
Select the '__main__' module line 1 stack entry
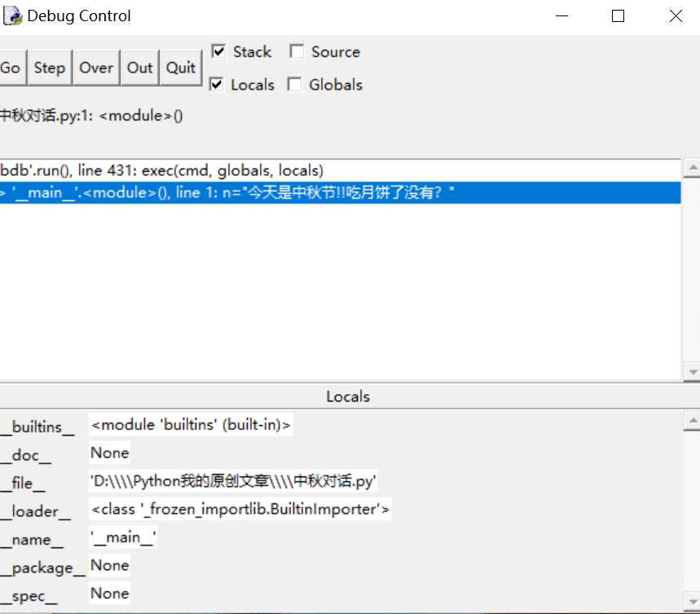pos(340,193)
